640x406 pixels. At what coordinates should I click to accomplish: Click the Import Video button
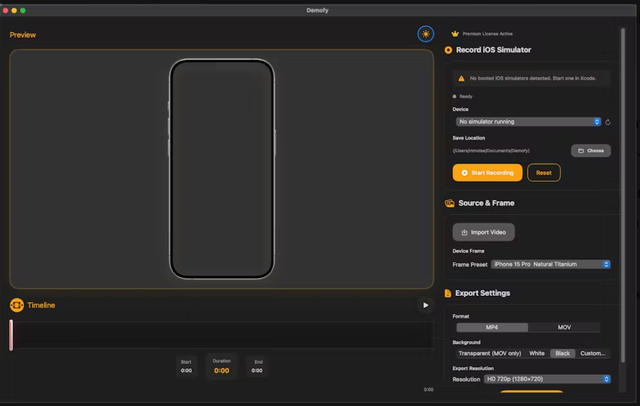point(483,232)
